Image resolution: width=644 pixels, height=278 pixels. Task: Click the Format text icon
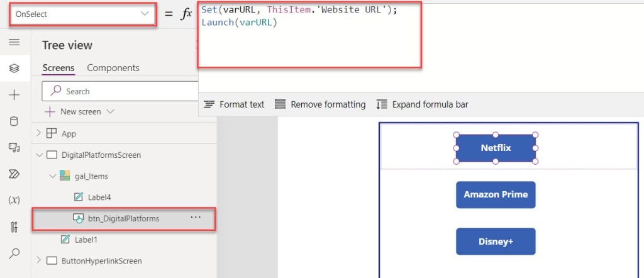[209, 104]
